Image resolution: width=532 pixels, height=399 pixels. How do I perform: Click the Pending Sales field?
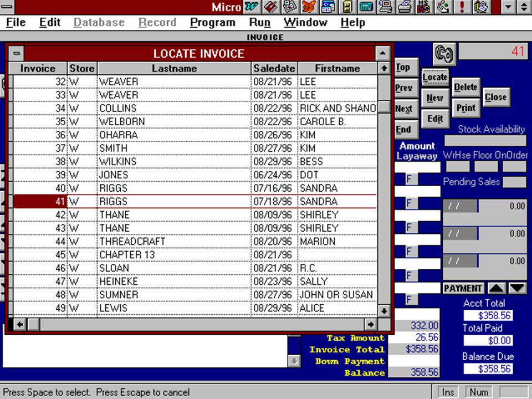point(514,182)
